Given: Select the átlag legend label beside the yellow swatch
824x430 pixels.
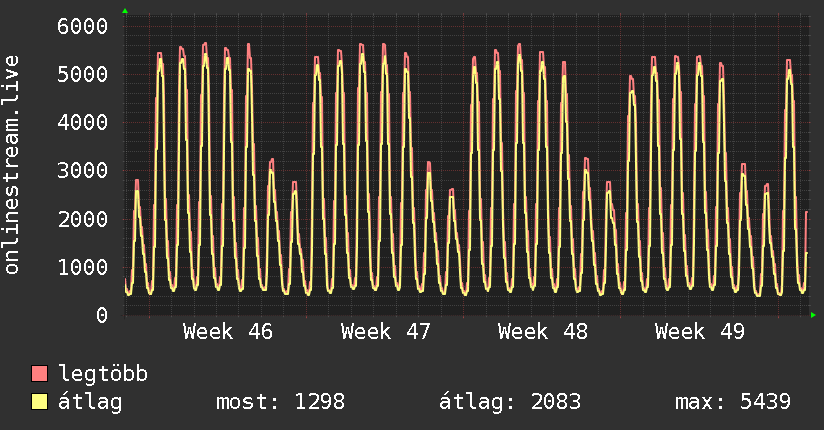Looking at the screenshot, I should [x=90, y=402].
